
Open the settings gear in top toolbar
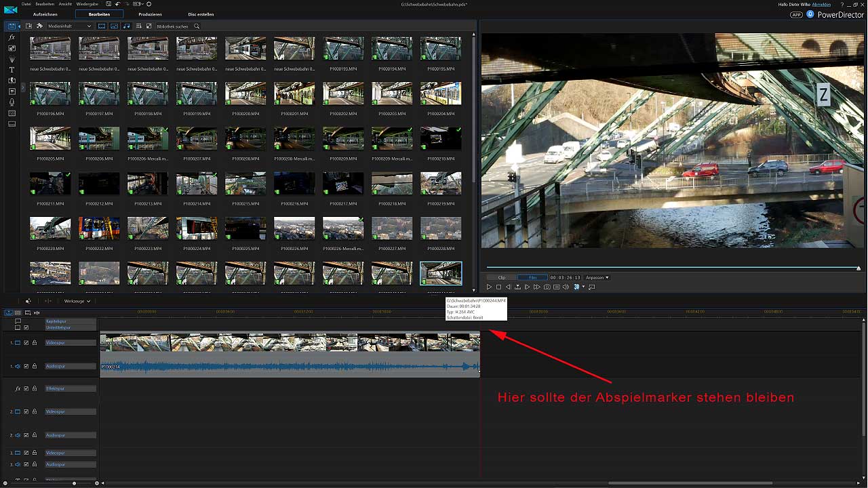coord(149,4)
